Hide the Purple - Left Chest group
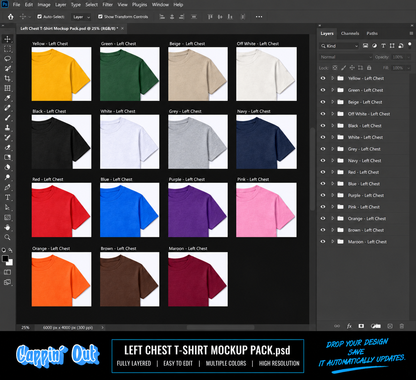The image size is (416, 380). pyautogui.click(x=323, y=195)
